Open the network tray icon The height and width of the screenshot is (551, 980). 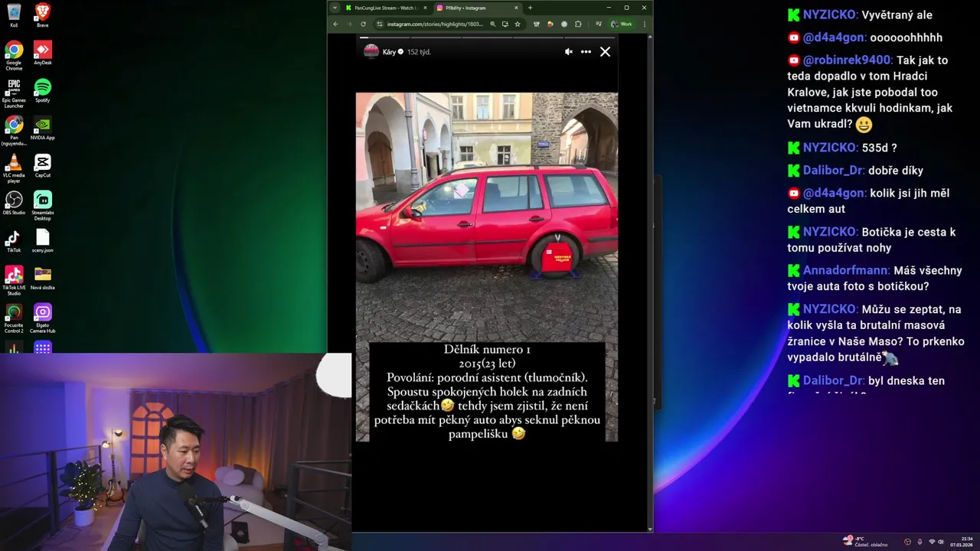coord(932,541)
